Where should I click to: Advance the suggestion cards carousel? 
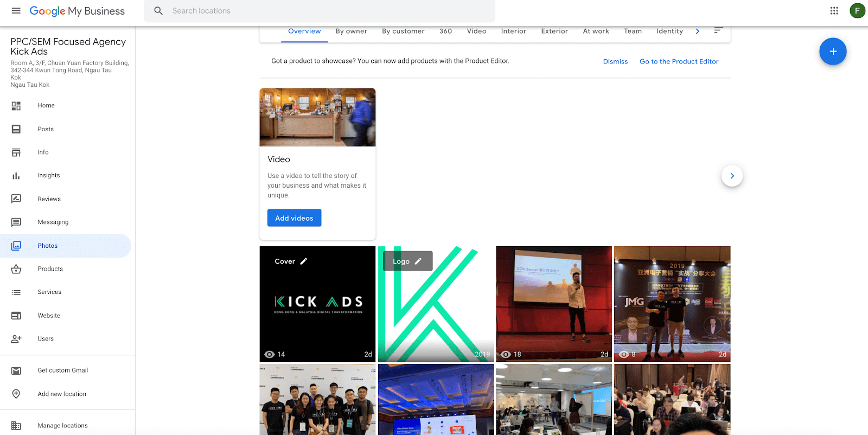coord(732,176)
